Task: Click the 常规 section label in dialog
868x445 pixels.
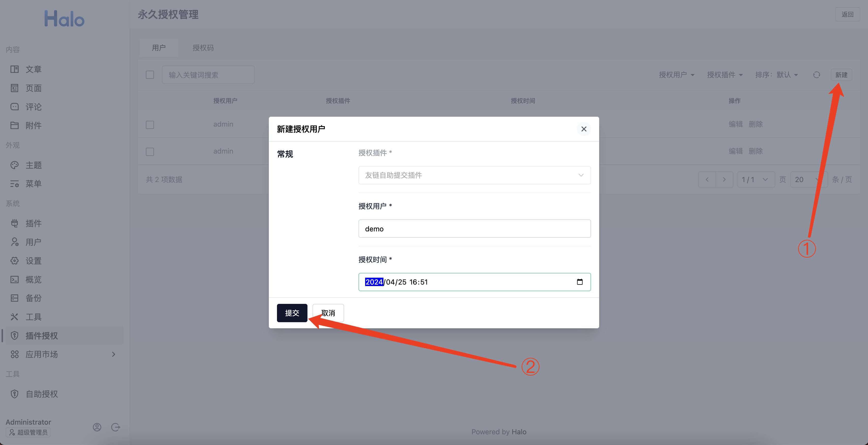Action: (x=285, y=154)
